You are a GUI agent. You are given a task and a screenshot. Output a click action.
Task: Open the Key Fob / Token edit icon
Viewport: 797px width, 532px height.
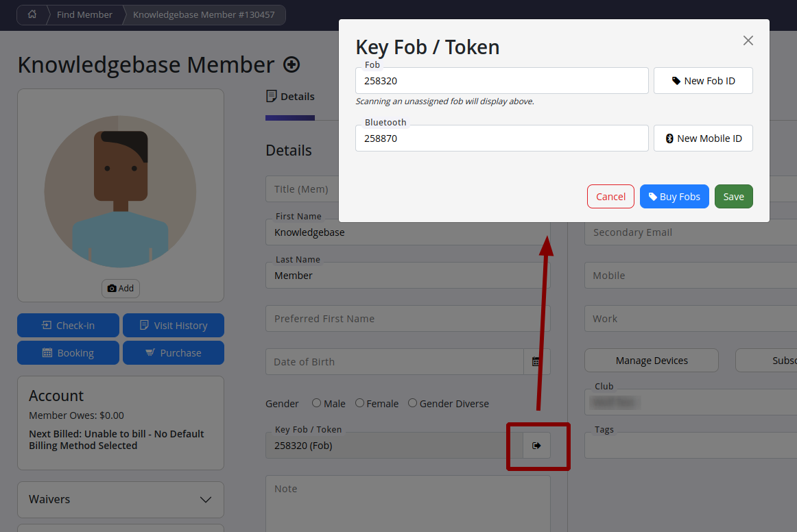[536, 446]
